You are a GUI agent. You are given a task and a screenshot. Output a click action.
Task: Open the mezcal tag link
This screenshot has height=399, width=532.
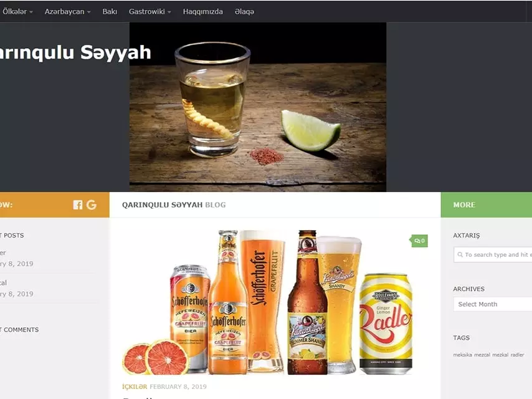(482, 355)
